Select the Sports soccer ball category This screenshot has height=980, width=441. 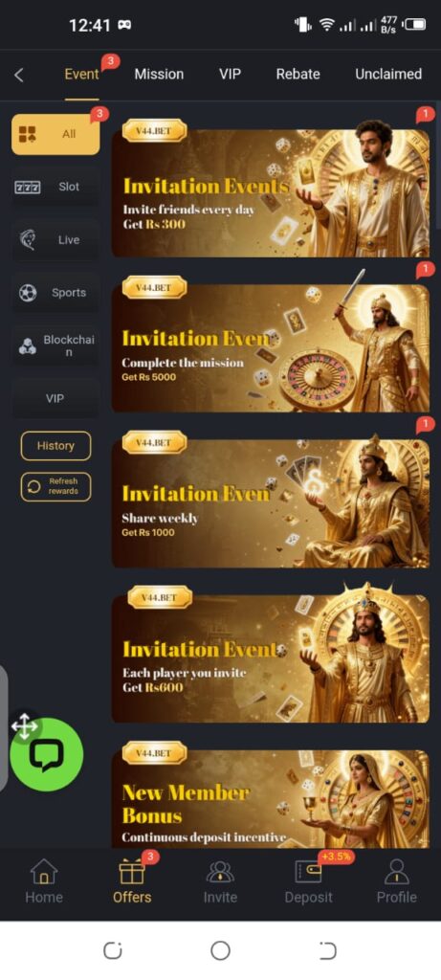click(28, 293)
